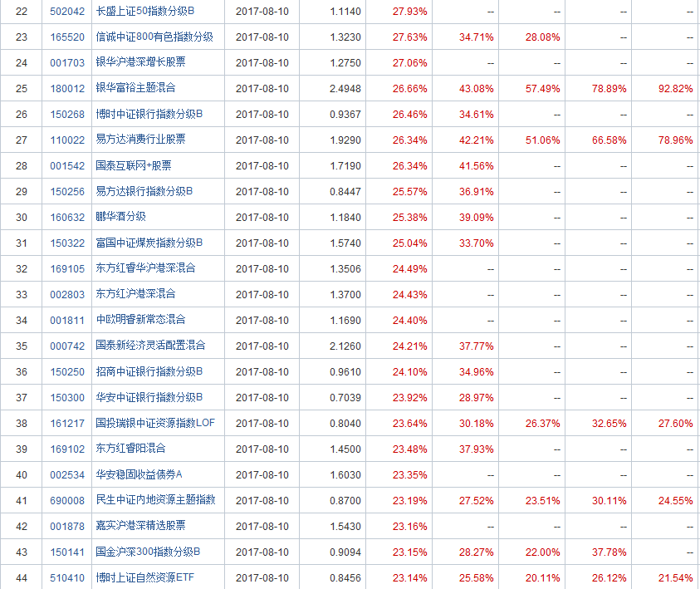Click fund code 150322
Image resolution: width=700 pixels, height=589 pixels.
pyautogui.click(x=67, y=243)
